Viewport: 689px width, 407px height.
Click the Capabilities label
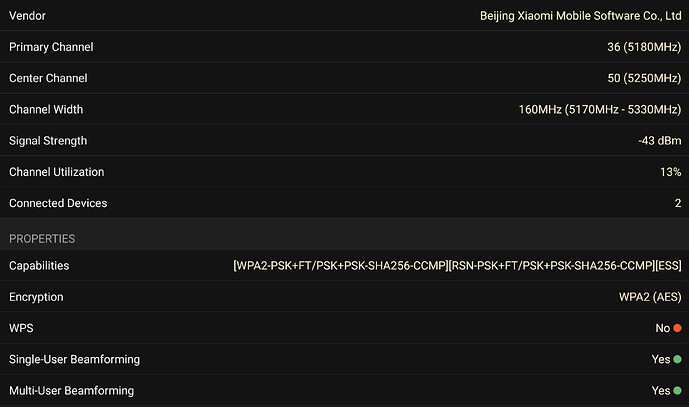point(39,265)
